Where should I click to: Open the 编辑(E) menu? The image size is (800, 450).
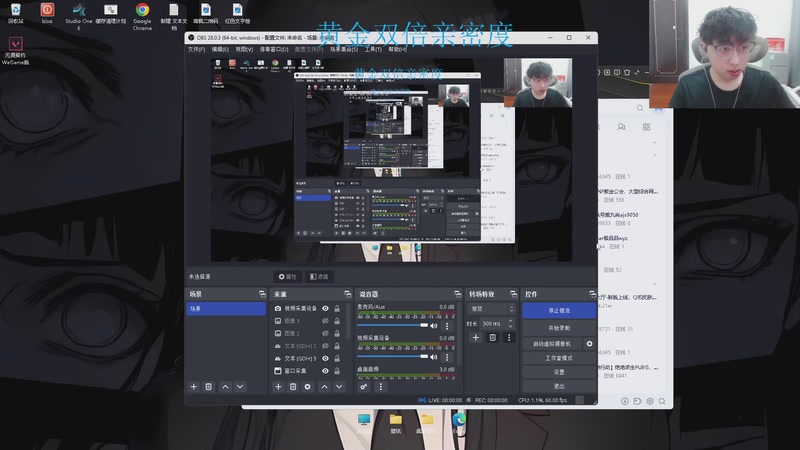click(x=220, y=49)
